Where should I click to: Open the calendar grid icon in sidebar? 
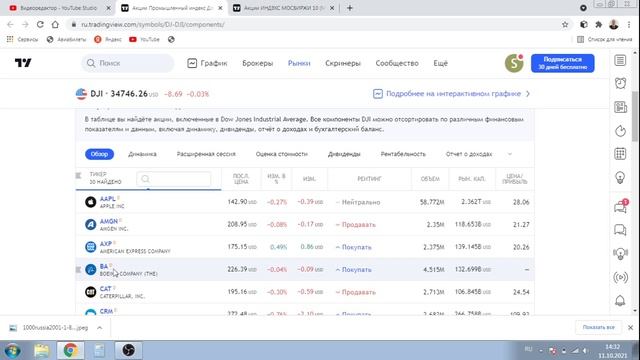pos(620,154)
